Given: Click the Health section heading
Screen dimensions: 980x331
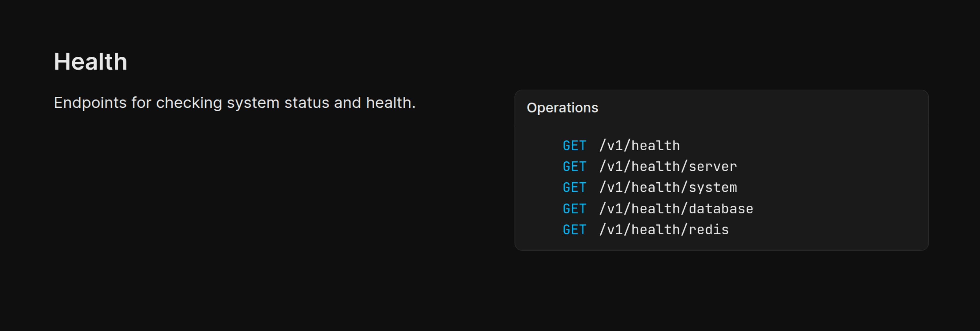Looking at the screenshot, I should pos(91,62).
